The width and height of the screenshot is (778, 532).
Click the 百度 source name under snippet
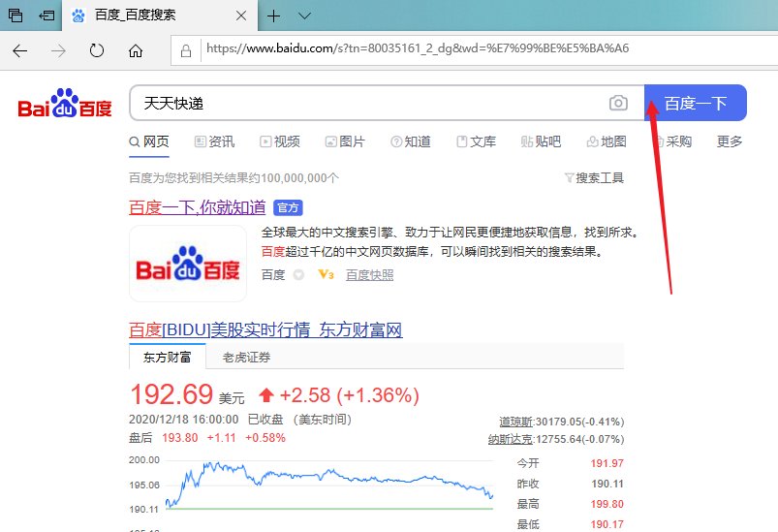click(273, 275)
